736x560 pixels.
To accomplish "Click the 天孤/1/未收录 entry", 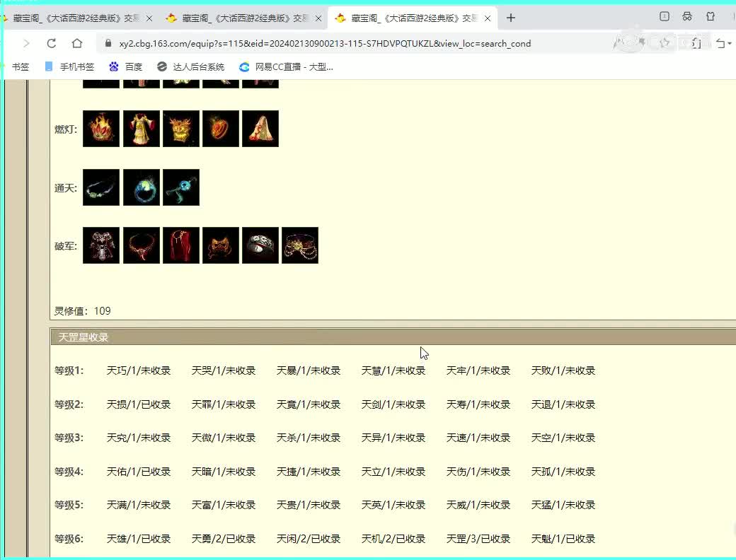I will (563, 472).
